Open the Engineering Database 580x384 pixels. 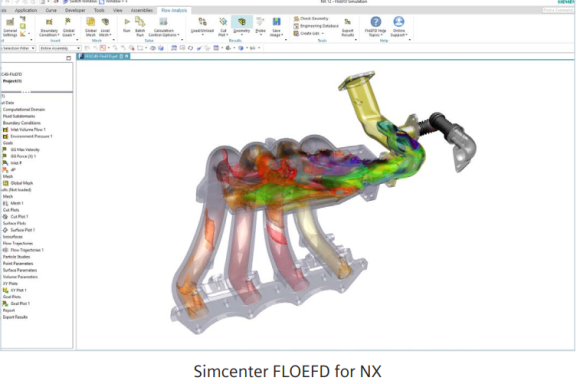pyautogui.click(x=316, y=26)
